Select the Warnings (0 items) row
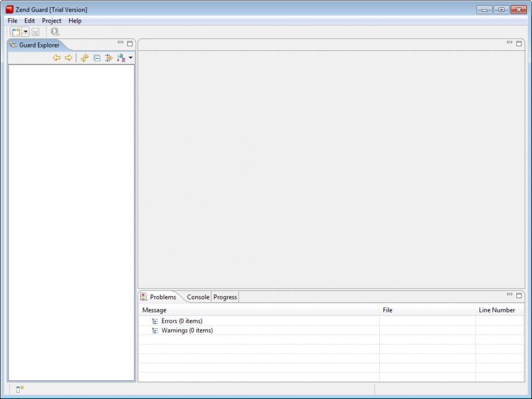The width and height of the screenshot is (532, 399). tap(331, 331)
